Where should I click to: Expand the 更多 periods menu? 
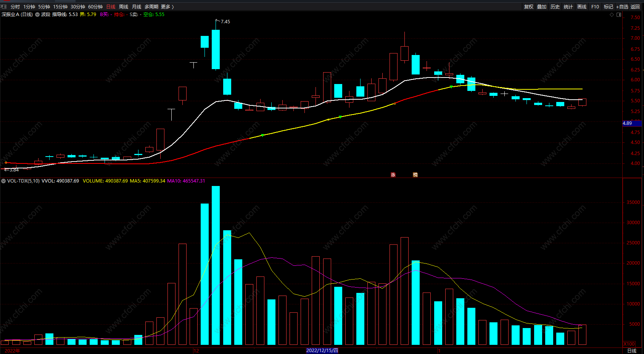(x=167, y=7)
